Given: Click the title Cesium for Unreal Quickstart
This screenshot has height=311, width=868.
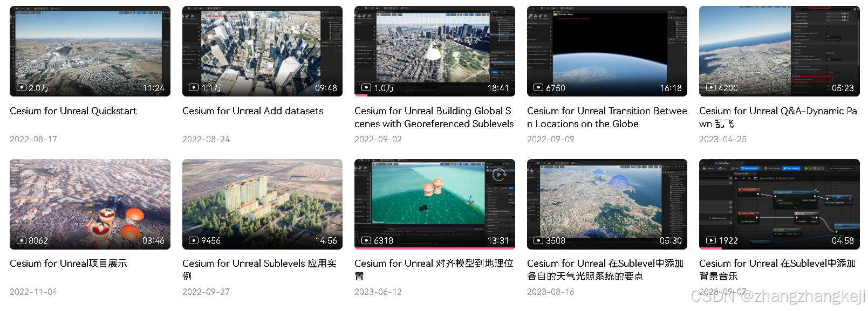Looking at the screenshot, I should point(73,111).
